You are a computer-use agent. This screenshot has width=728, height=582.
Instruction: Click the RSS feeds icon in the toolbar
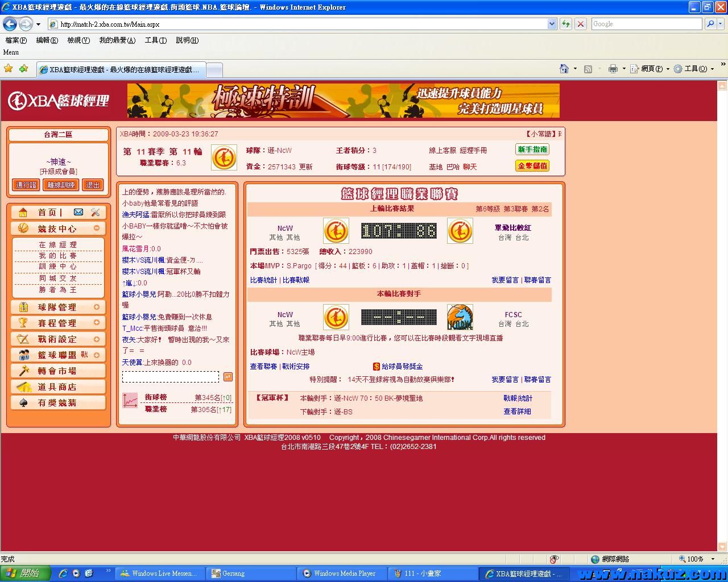[588, 69]
